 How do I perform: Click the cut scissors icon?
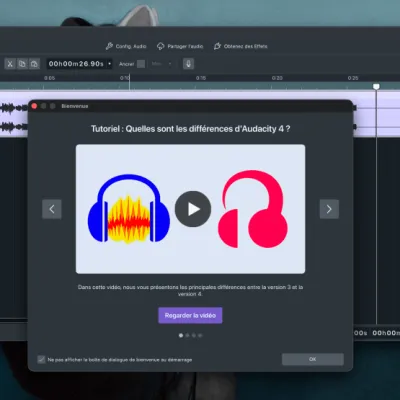click(10, 64)
